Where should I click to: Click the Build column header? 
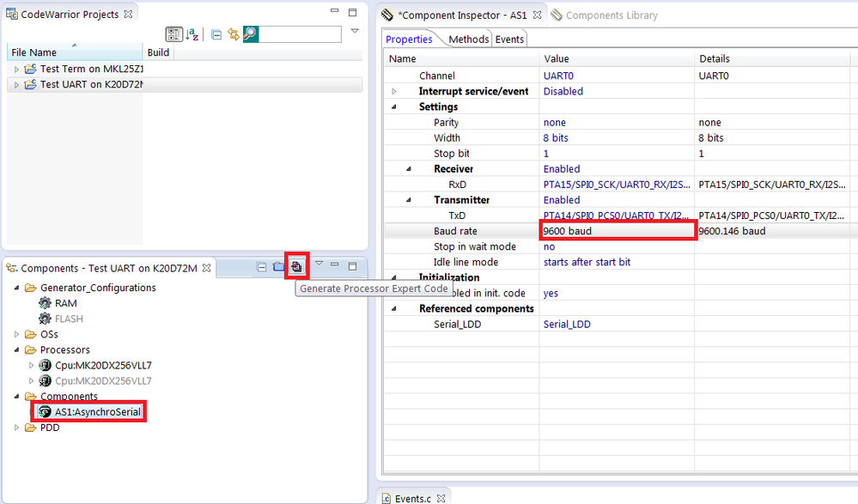158,52
